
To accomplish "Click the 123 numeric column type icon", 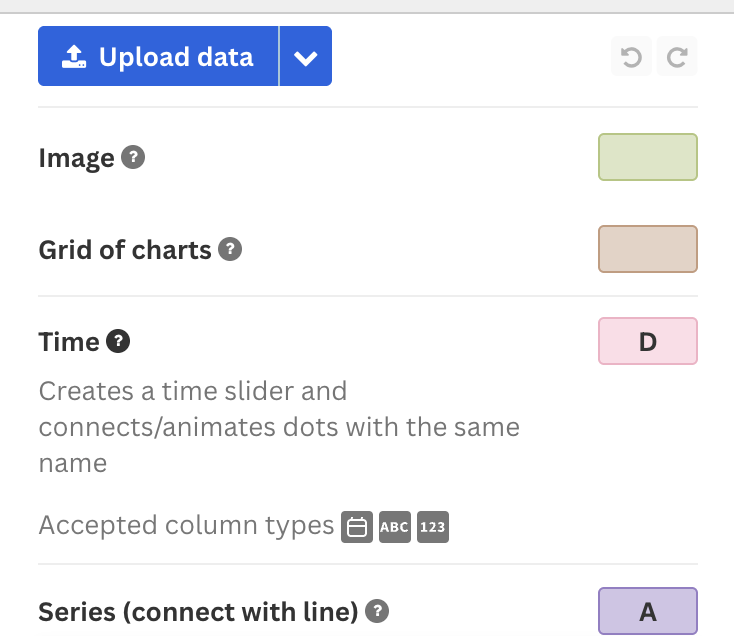I will point(433,527).
